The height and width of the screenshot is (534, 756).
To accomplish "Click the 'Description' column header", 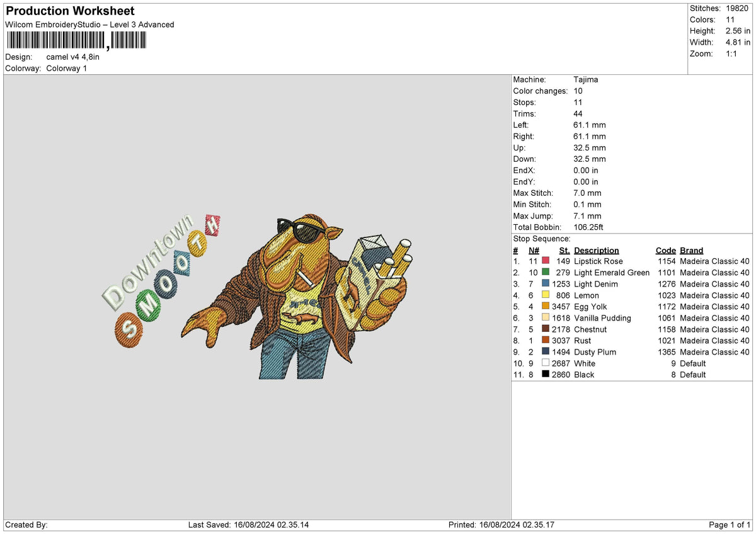I will [x=597, y=250].
